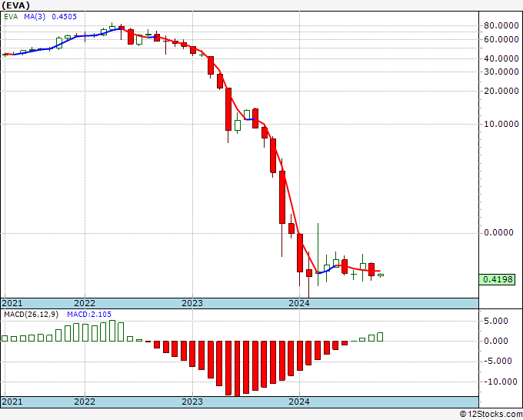
Task: Click the deepest red MACD histogram bar
Action: tap(237, 368)
